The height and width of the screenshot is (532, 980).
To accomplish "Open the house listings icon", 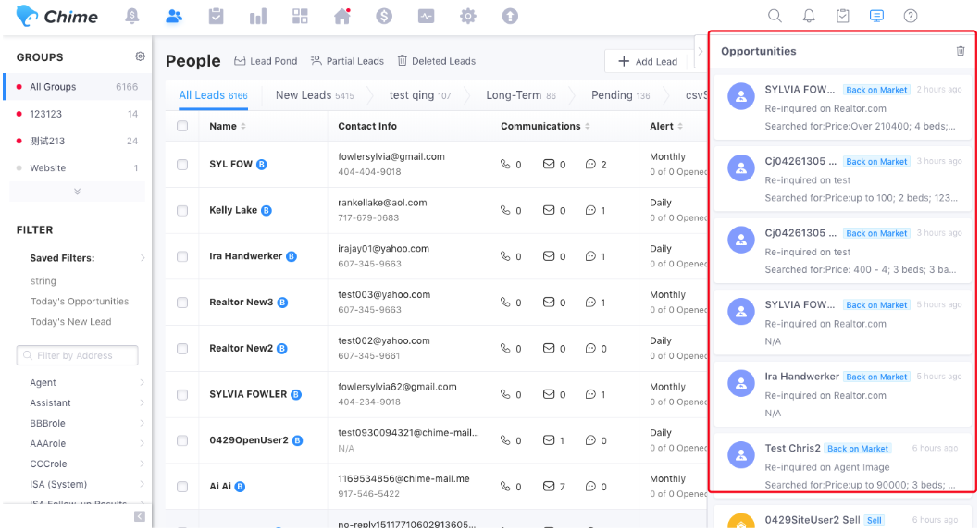I will [x=342, y=17].
